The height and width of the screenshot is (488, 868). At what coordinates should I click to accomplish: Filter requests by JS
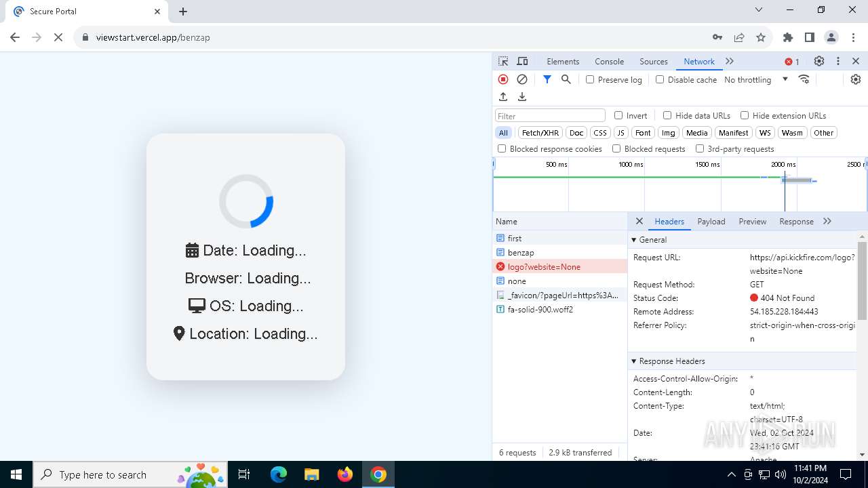coord(620,133)
